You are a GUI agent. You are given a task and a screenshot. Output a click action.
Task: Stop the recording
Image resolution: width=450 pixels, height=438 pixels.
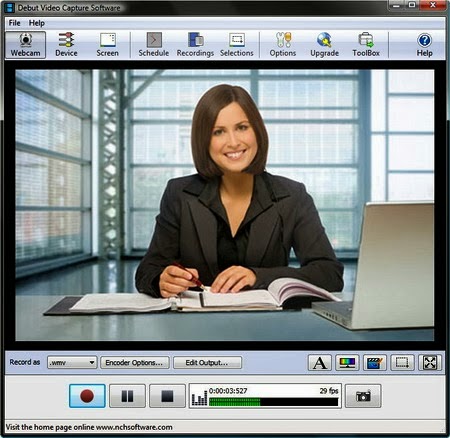[167, 396]
